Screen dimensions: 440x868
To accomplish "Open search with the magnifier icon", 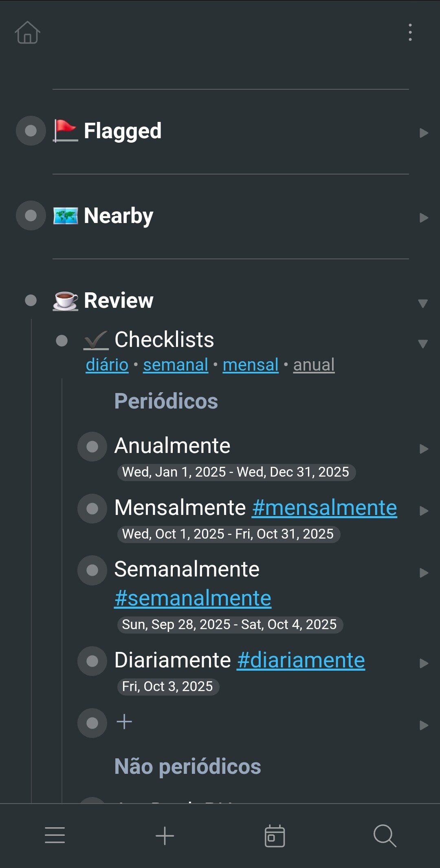I will tap(385, 835).
